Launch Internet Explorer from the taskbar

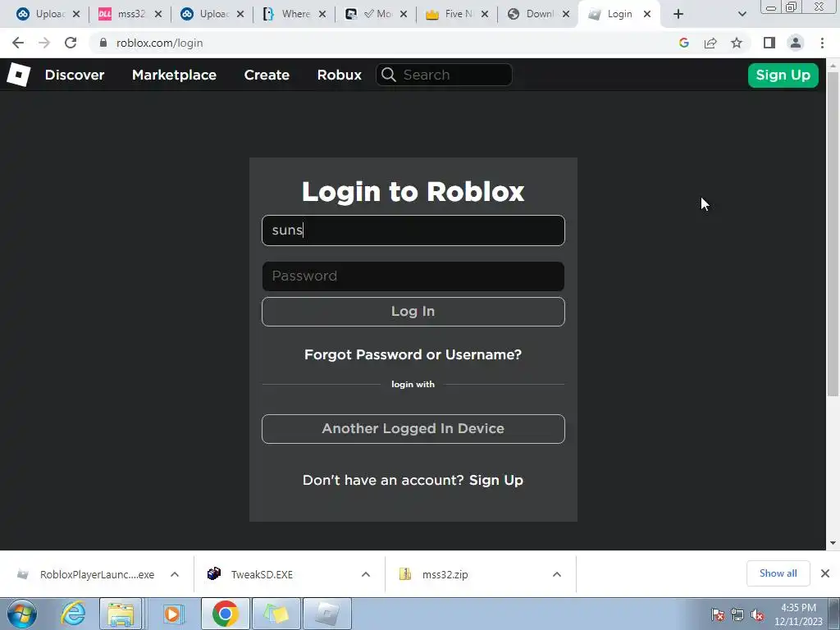72,614
